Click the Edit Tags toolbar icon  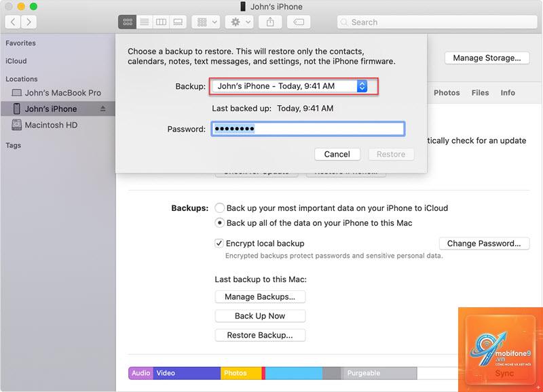[x=299, y=22]
